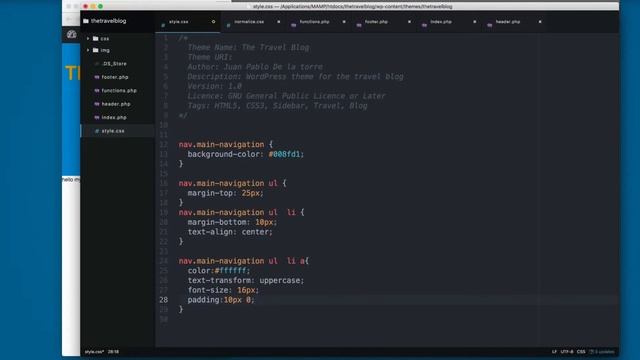Image resolution: width=640 pixels, height=360 pixels.
Task: Click the PHP file icon on index.php tab
Action: 424,25
